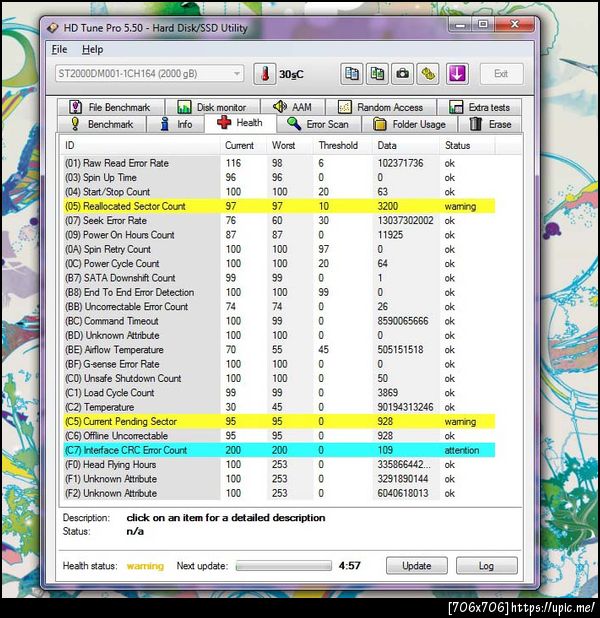This screenshot has height=618, width=600.
Task: Select the Offline Uncorrectable row
Action: (279, 436)
